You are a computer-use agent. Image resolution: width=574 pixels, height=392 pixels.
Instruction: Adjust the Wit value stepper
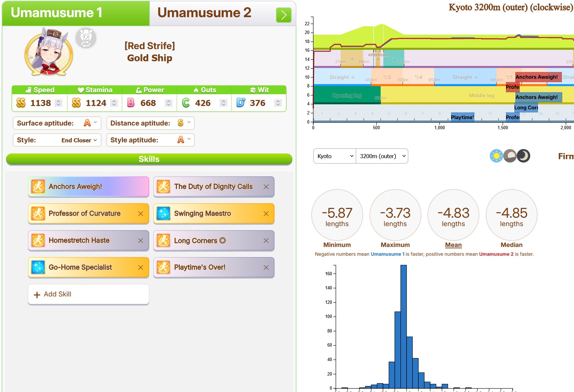tap(278, 103)
